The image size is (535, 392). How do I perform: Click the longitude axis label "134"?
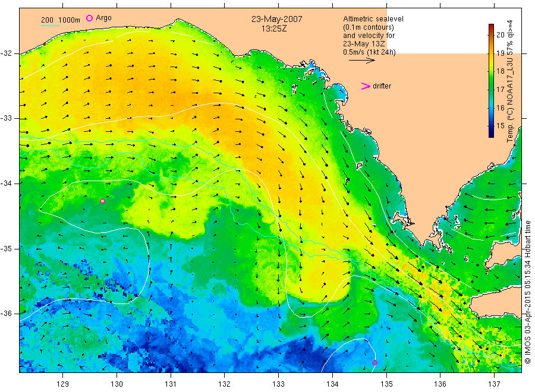pos(332,384)
